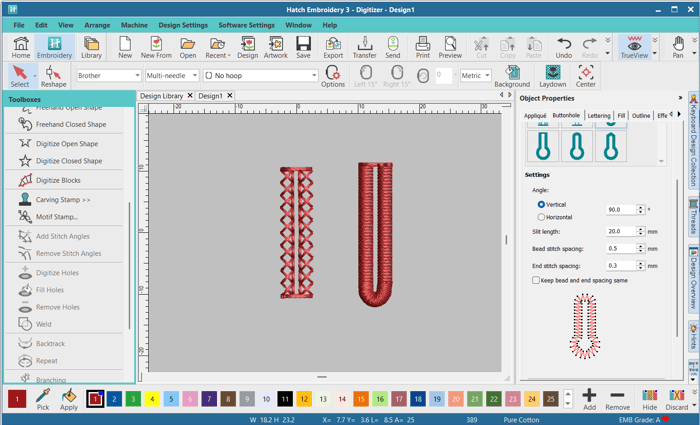Select the Transfer toolbar icon

[x=364, y=46]
